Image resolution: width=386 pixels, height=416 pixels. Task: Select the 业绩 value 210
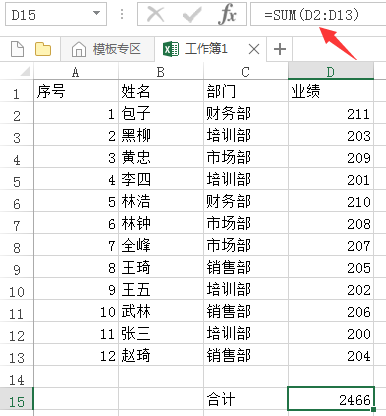[331, 201]
